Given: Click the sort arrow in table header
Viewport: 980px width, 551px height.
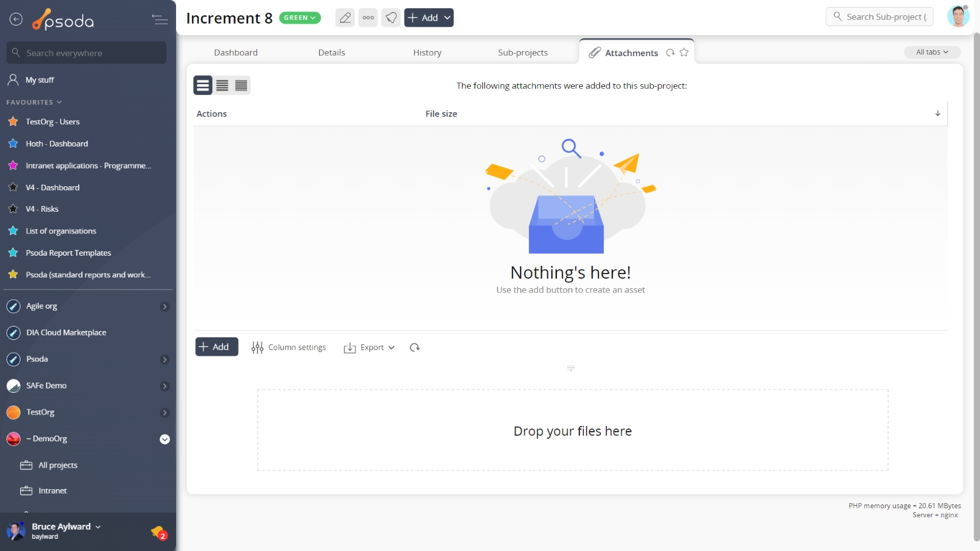Looking at the screenshot, I should 938,114.
